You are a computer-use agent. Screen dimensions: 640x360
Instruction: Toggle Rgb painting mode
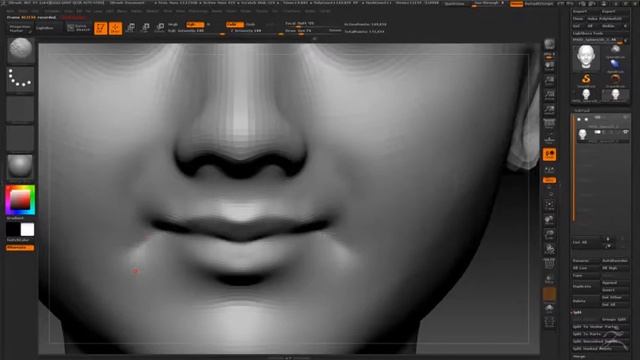coord(195,24)
